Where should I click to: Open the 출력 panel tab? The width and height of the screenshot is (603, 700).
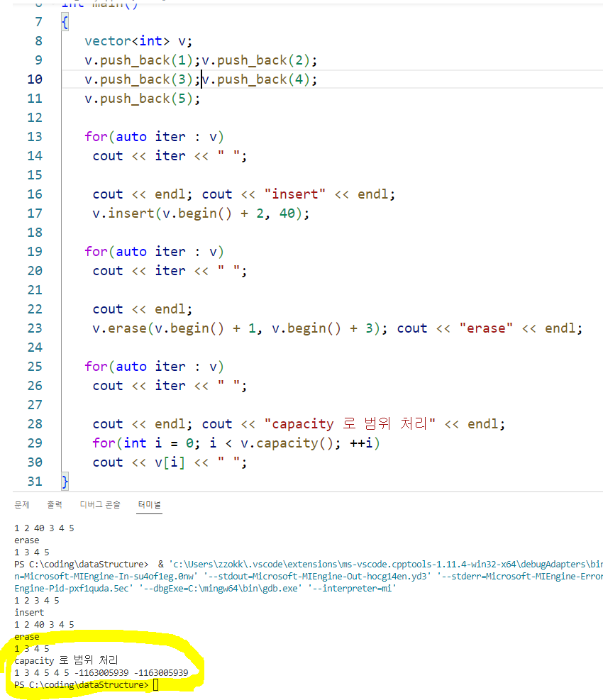coord(55,504)
